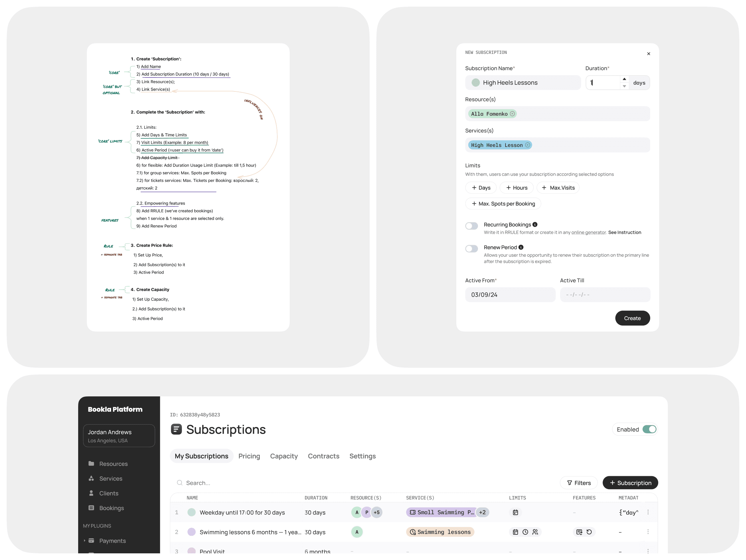Open row menu for Weekday subscription
Viewport: 746px width, 560px height.
click(648, 512)
